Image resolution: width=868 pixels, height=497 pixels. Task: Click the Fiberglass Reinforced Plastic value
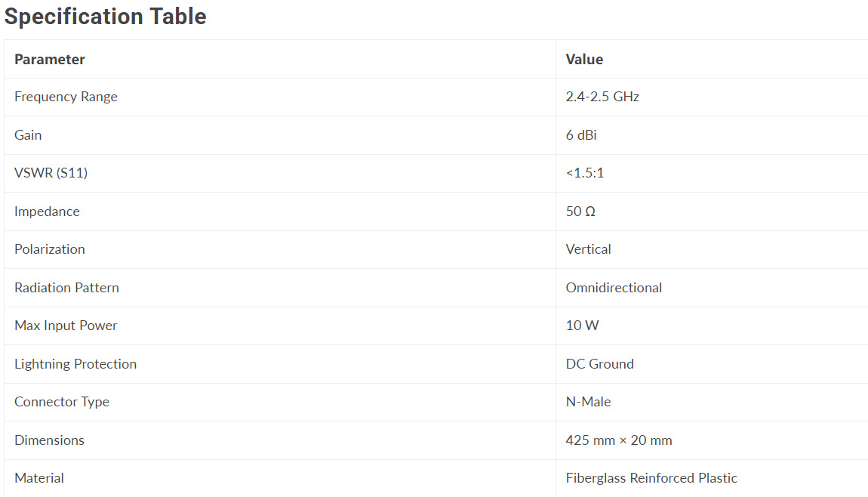click(x=651, y=478)
